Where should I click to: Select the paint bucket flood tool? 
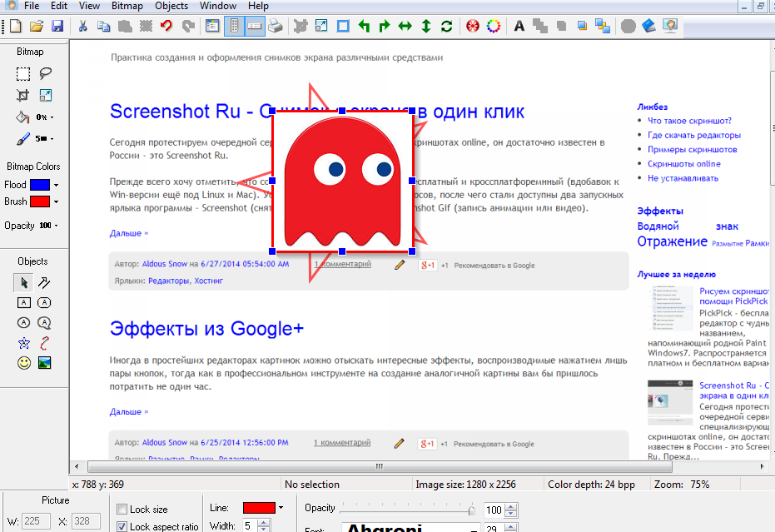pyautogui.click(x=22, y=117)
